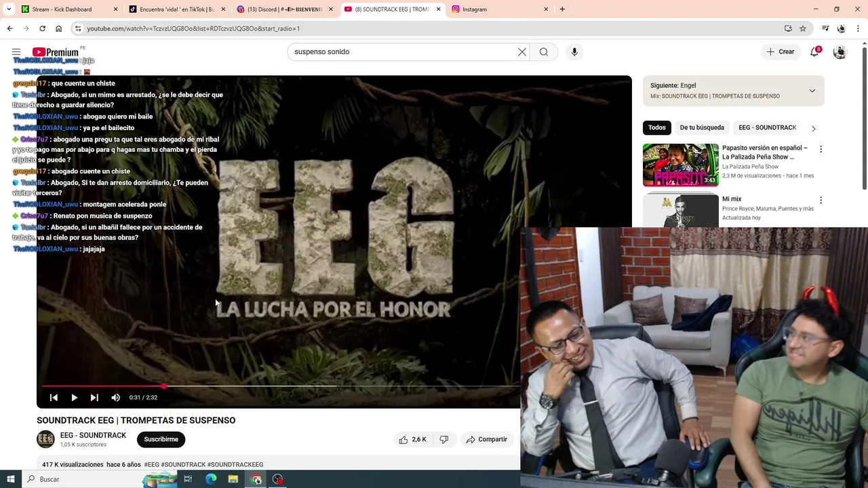
Task: Open the EEG - SOUNDTRACK channel name link
Action: (93, 435)
